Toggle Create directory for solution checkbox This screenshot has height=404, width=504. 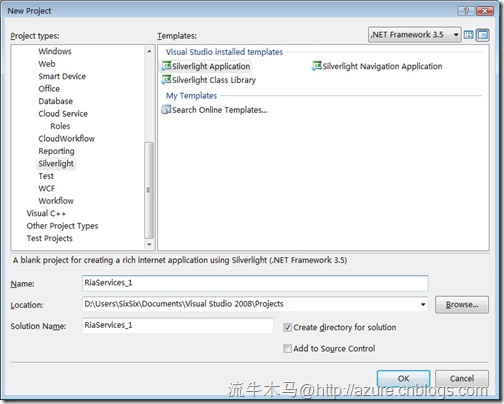[287, 327]
